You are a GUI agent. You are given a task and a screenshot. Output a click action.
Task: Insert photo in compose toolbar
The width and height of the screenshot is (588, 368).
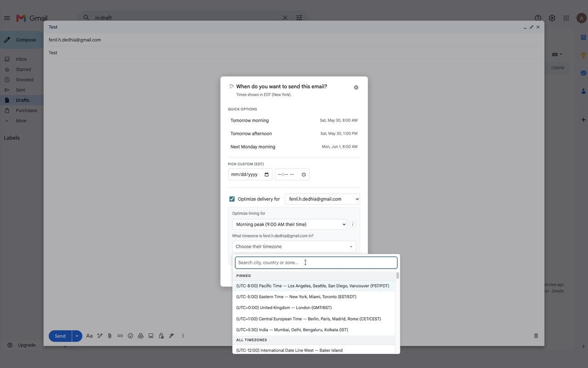(151, 336)
